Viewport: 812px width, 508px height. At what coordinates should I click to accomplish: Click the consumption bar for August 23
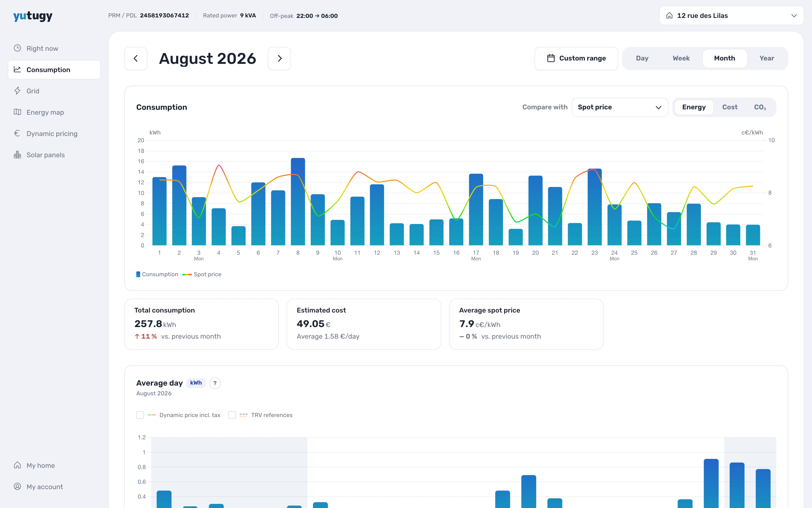594,207
